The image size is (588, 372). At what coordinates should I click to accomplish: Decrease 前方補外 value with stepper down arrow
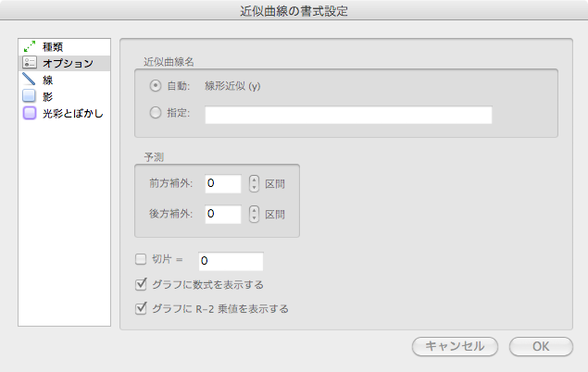click(255, 189)
